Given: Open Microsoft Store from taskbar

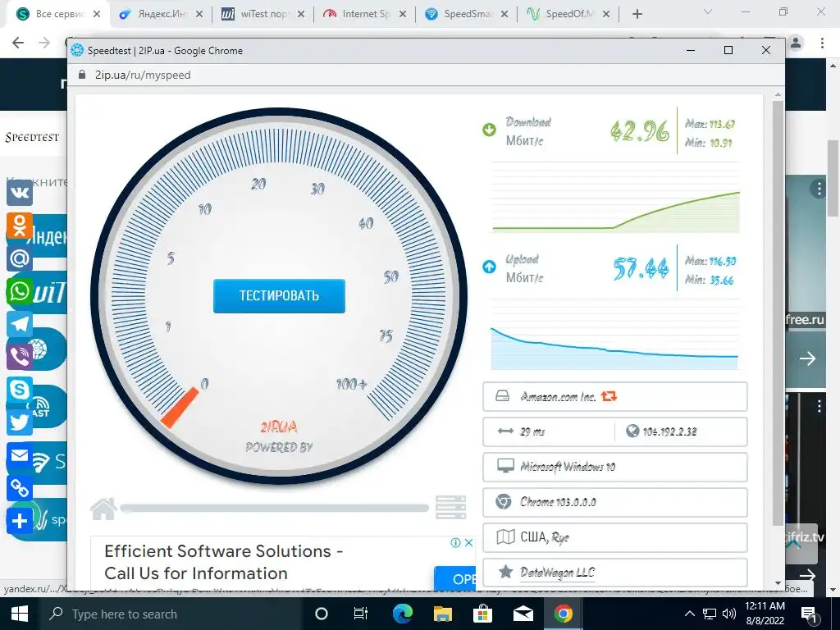Looking at the screenshot, I should (482, 614).
